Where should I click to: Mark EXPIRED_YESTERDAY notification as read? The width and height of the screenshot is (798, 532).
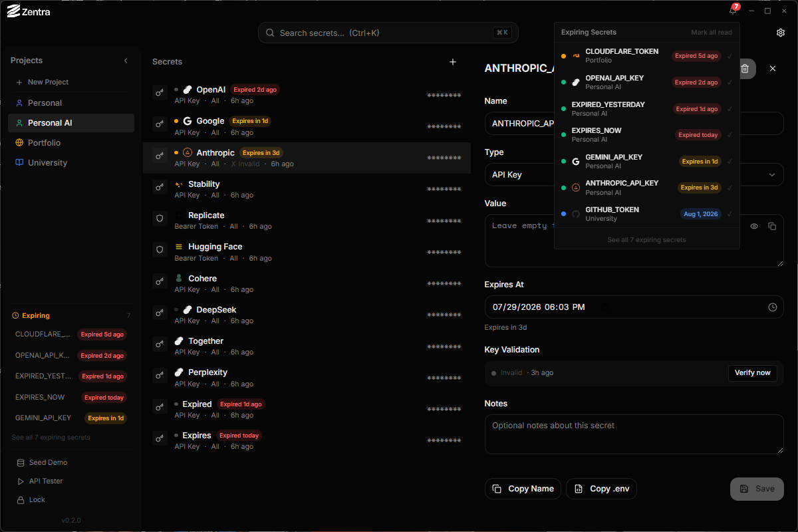tap(730, 108)
